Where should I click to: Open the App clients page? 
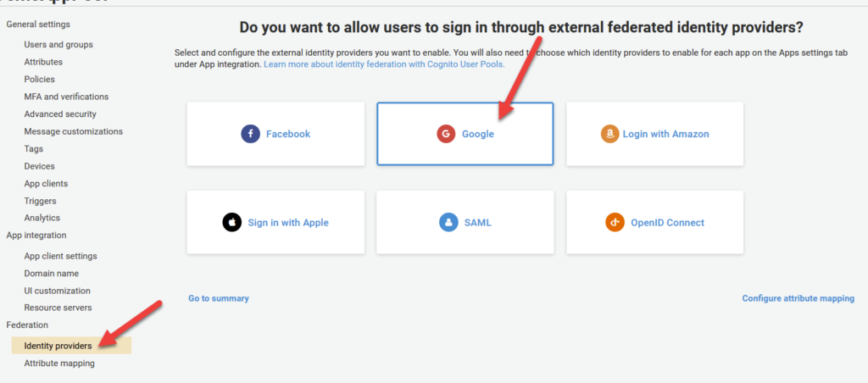click(x=46, y=183)
